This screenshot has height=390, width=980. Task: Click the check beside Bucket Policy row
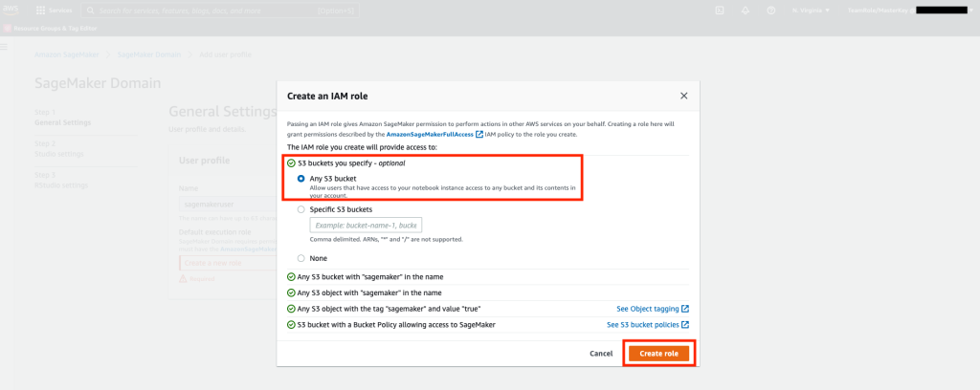click(x=291, y=325)
